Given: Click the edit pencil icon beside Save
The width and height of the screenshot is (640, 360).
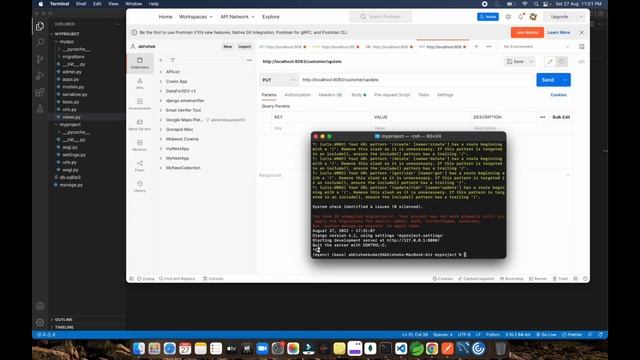Looking at the screenshot, I should click(x=550, y=62).
